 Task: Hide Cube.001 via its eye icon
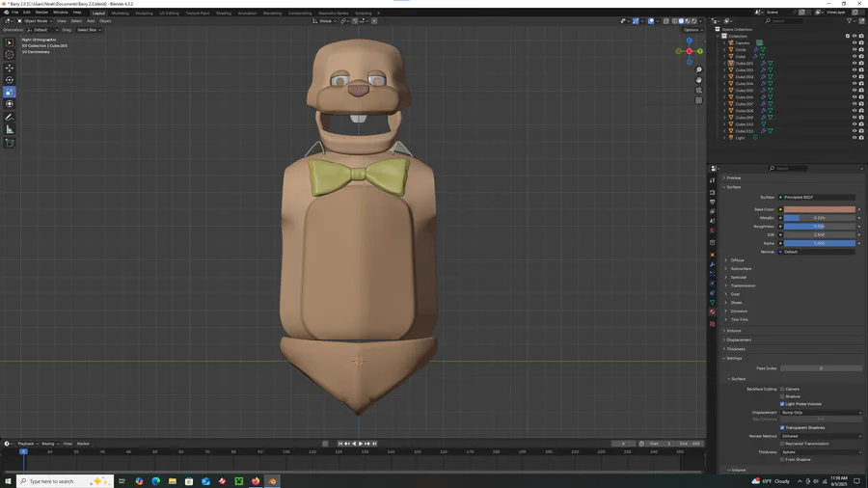(x=854, y=63)
